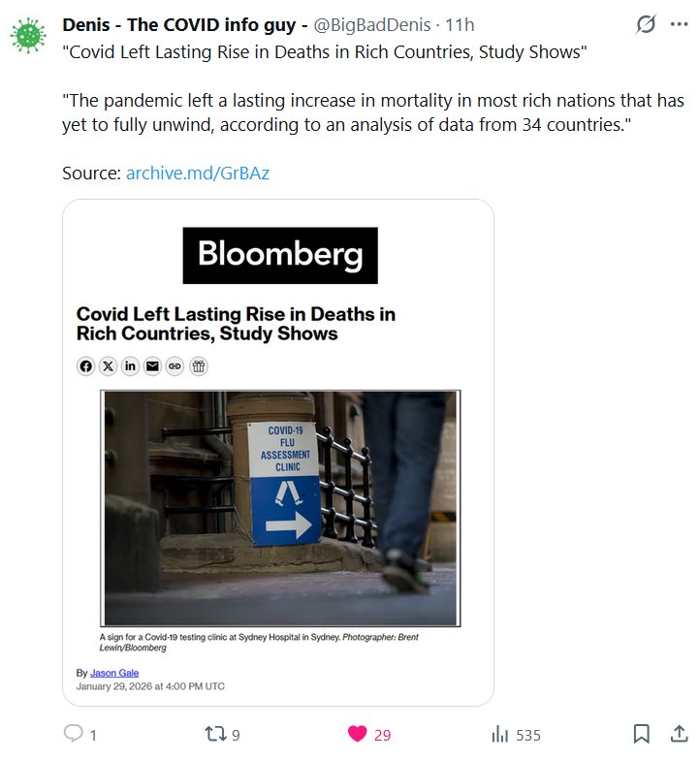Open the archive.md/GrBAz source link
This screenshot has width=700, height=760.
click(198, 174)
